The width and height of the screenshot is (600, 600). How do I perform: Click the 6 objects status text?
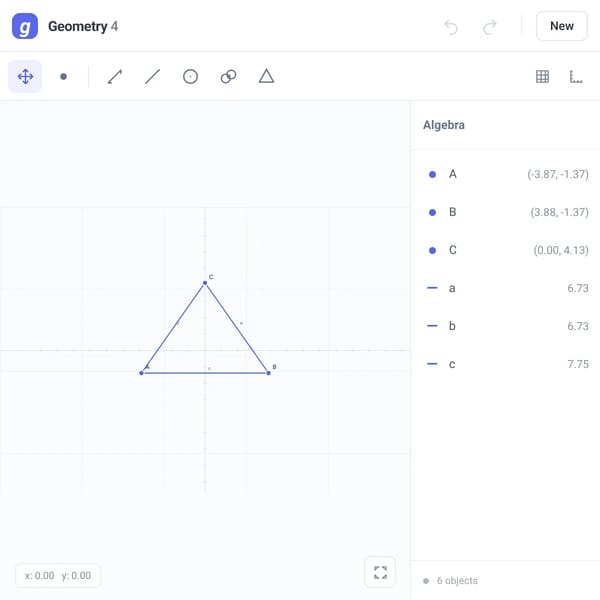[457, 580]
